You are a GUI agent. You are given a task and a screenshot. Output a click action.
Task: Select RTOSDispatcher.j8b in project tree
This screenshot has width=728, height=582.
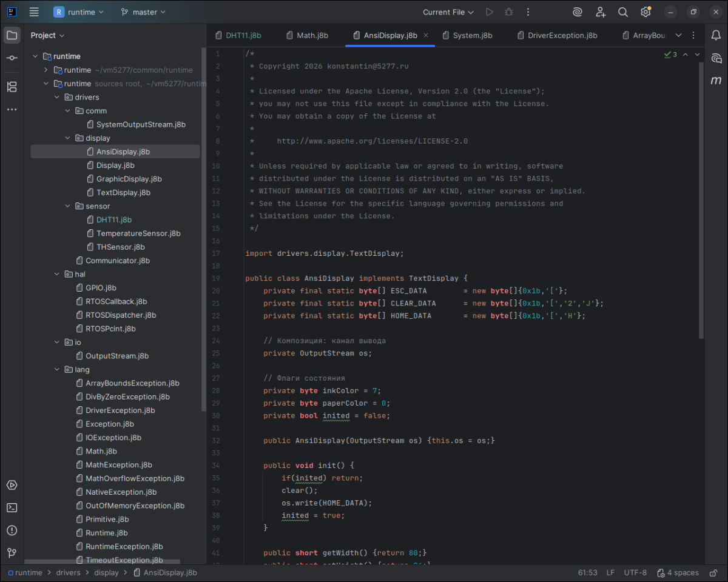tap(115, 315)
